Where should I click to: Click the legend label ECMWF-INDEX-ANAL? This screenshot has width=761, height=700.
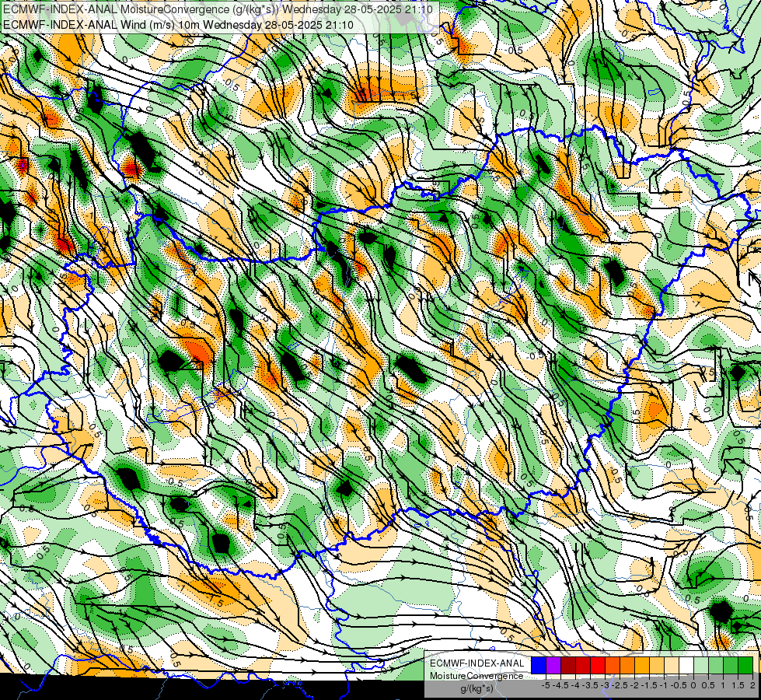pyautogui.click(x=477, y=663)
